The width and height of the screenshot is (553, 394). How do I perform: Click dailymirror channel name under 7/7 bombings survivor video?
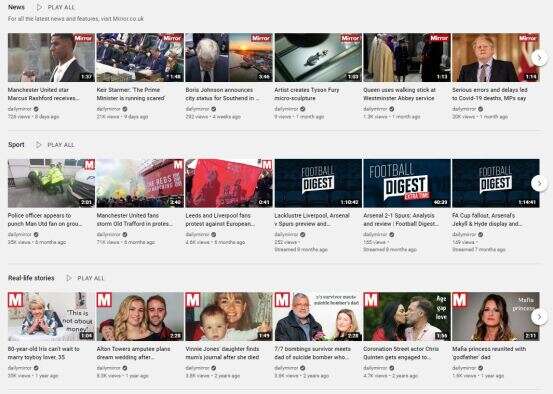point(286,368)
